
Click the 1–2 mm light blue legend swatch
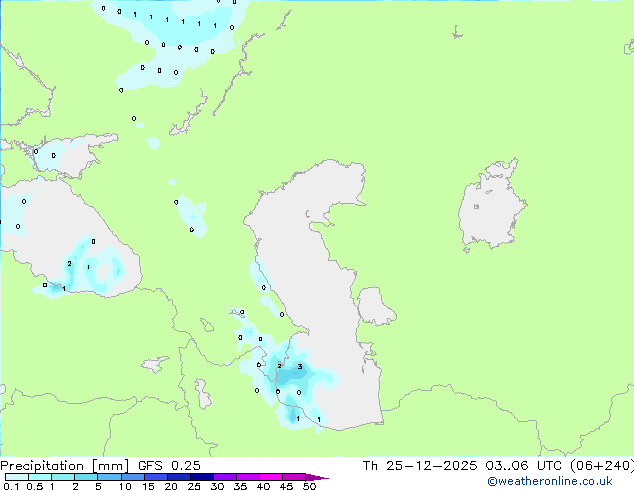63,477
